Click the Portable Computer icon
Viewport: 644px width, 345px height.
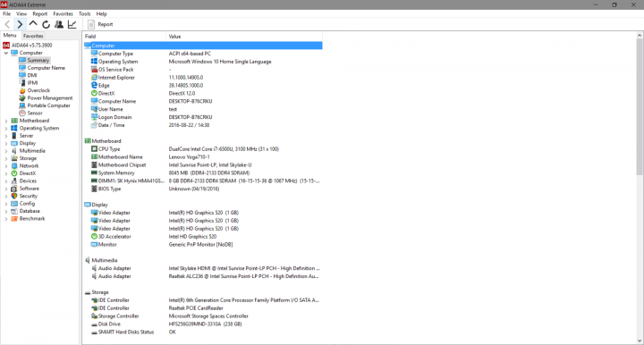click(22, 105)
